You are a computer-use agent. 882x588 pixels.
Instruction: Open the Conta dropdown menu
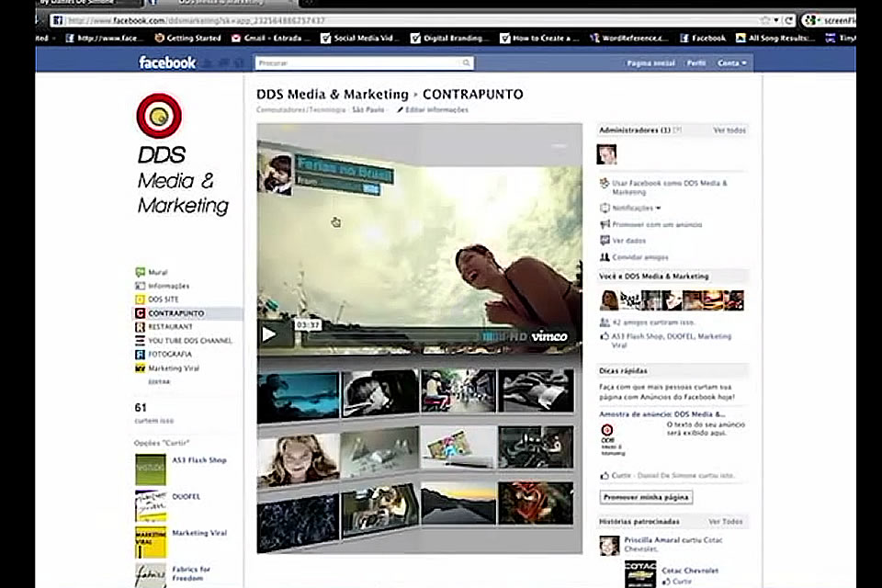tap(732, 63)
